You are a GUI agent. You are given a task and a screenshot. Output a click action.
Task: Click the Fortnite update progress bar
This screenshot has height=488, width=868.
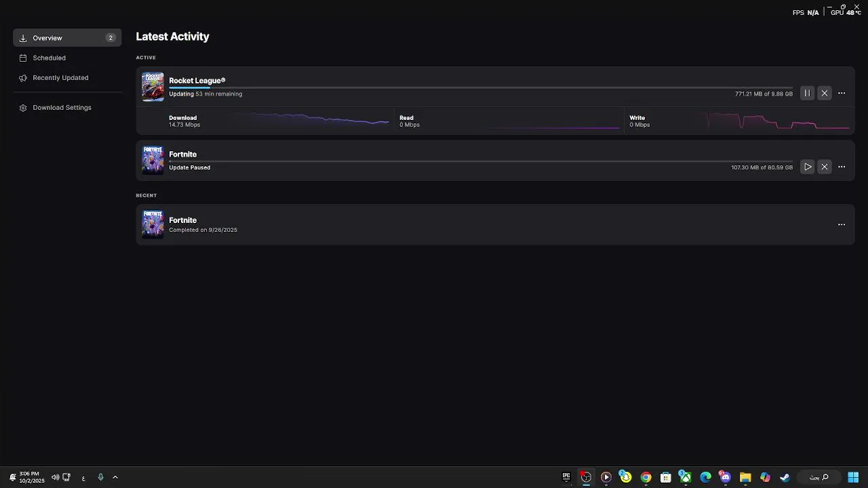[x=480, y=161]
